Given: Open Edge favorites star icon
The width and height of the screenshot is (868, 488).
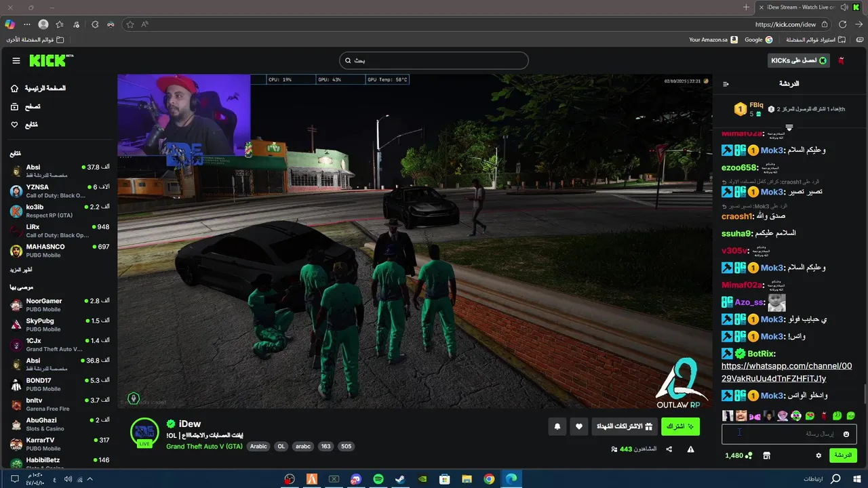Looking at the screenshot, I should click(60, 24).
